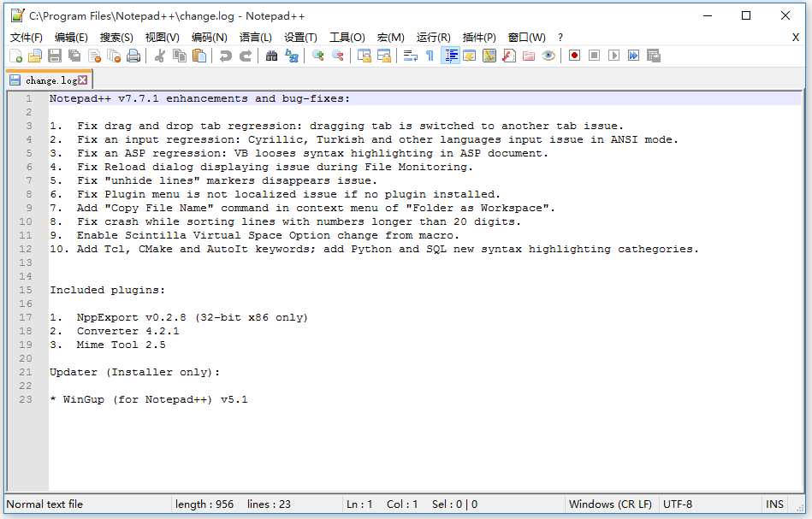Click the 'Included plugins:' text line

(107, 290)
